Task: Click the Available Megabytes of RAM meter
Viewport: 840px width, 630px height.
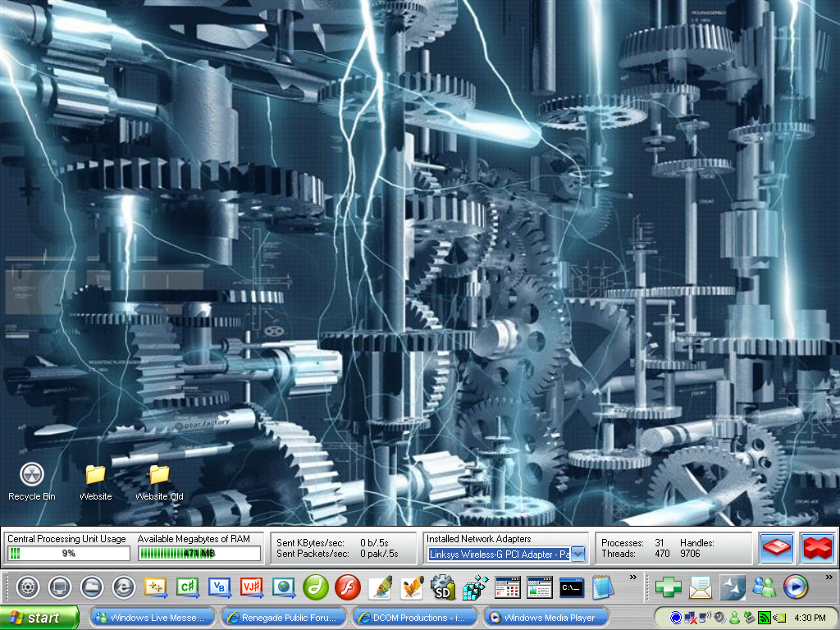Action: 199,554
